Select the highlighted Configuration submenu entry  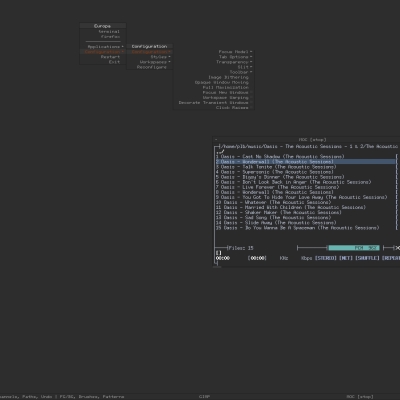tap(149, 52)
